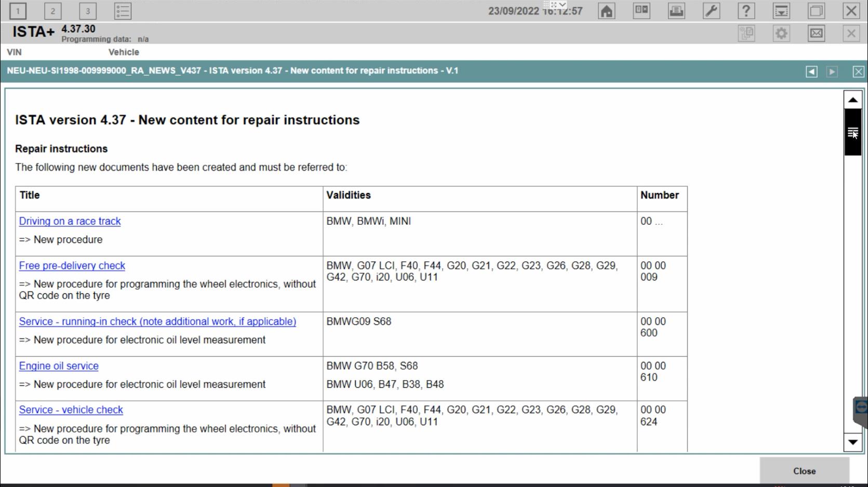Image resolution: width=868 pixels, height=487 pixels.
Task: Go to the Home screen icon
Action: (x=606, y=11)
